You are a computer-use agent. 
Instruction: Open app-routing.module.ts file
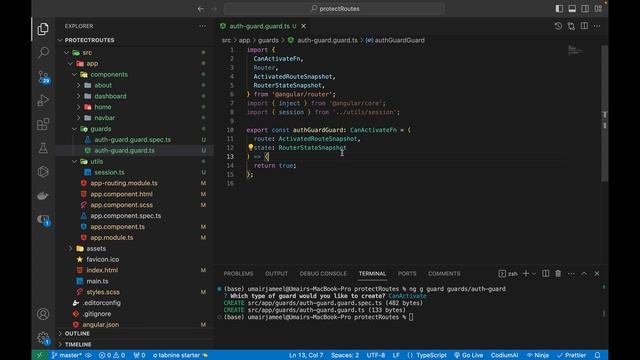(124, 183)
